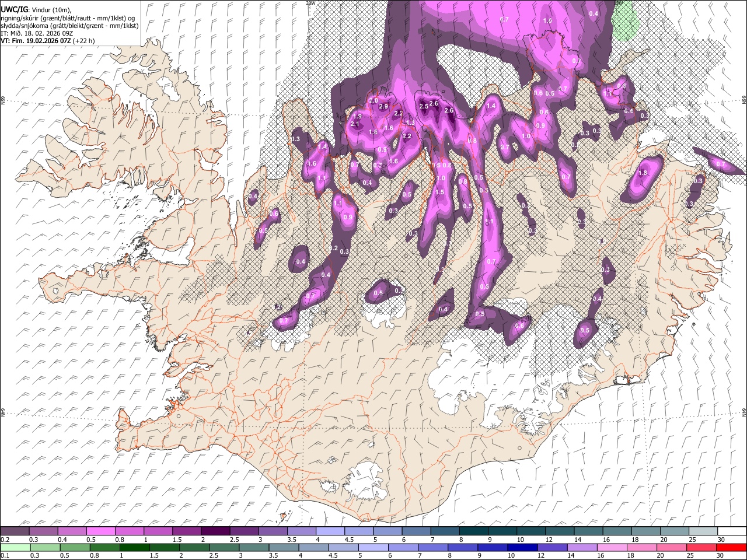Click the "slydda/snjókoma" header line
747x560 pixels.
click(x=69, y=26)
